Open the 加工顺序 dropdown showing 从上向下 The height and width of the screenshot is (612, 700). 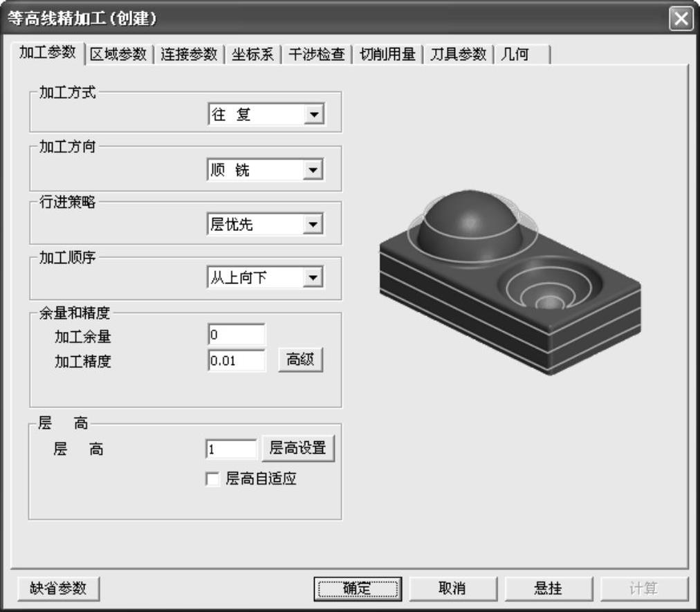click(314, 278)
